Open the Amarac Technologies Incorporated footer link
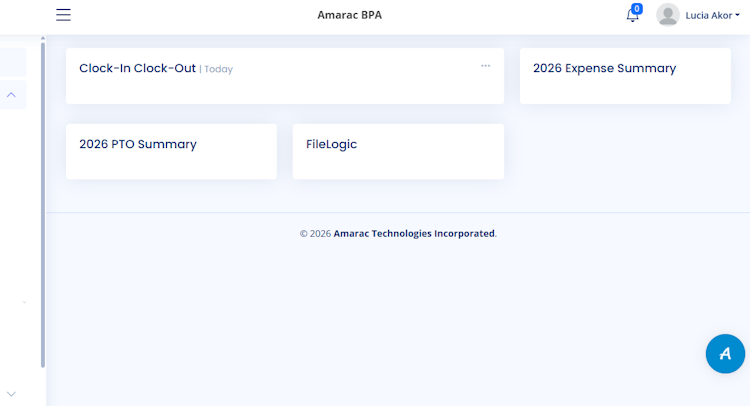Screen dimensions: 750x406 point(414,234)
